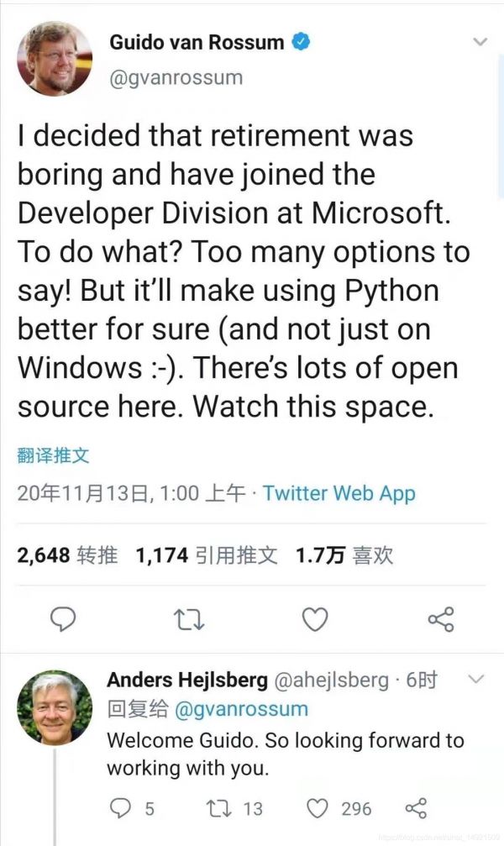Like Anders Hejlsberg's reply
The height and width of the screenshot is (846, 504).
[317, 808]
